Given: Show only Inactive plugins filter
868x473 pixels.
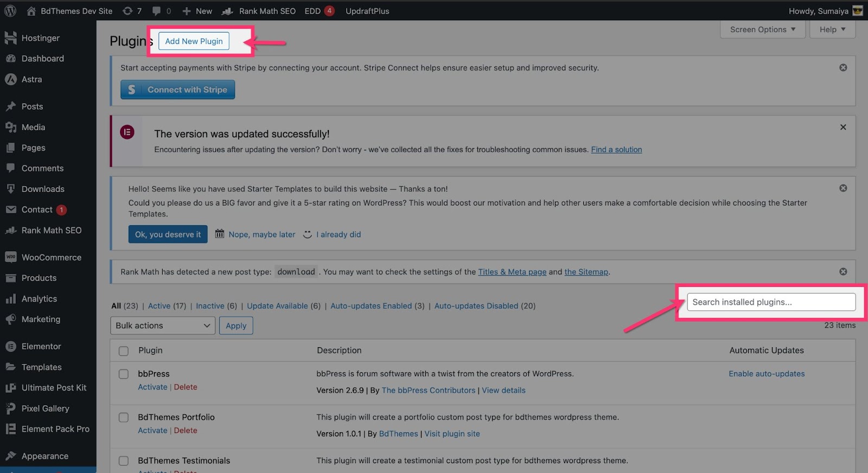Looking at the screenshot, I should (210, 306).
